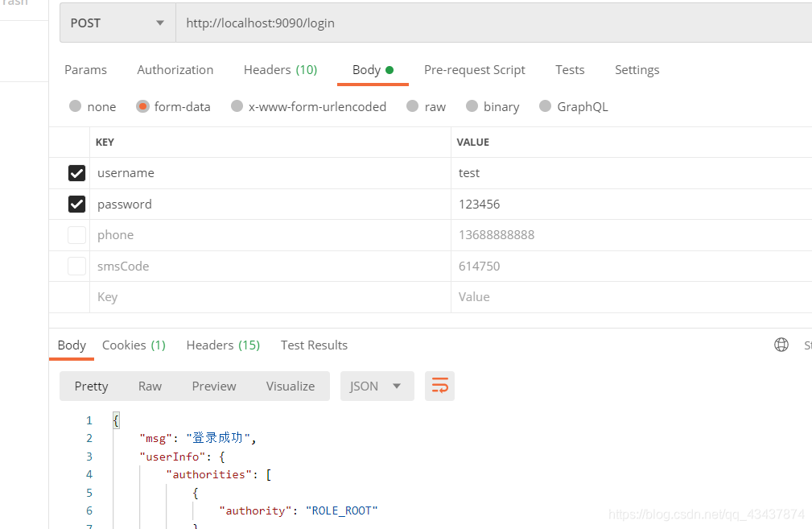Image resolution: width=812 pixels, height=529 pixels.
Task: Open the request Settings tab
Action: pyautogui.click(x=637, y=70)
